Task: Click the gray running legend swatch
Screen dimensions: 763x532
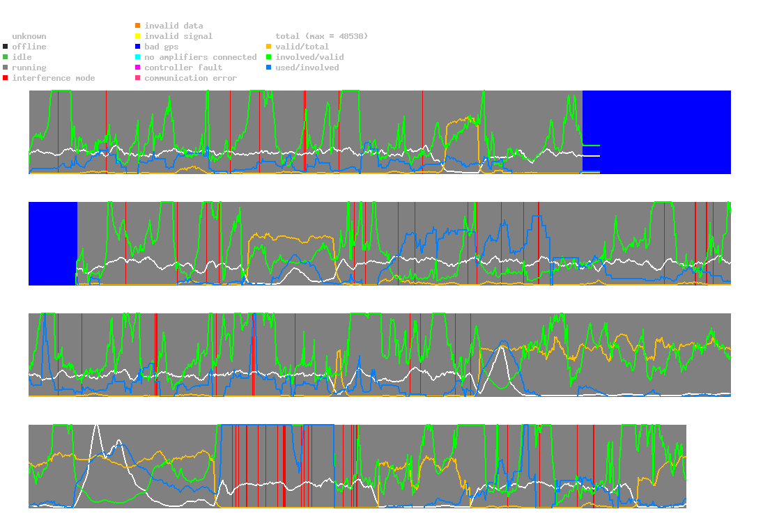Action: pyautogui.click(x=6, y=68)
